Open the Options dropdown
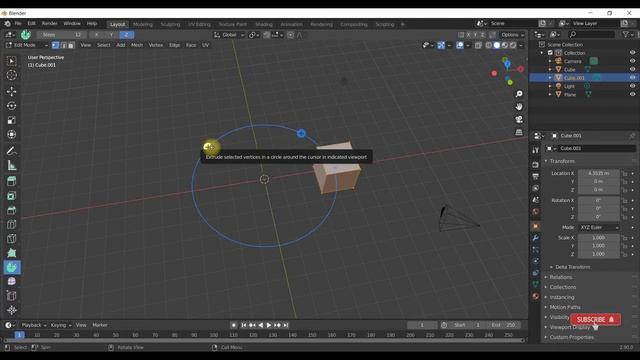 (x=512, y=35)
